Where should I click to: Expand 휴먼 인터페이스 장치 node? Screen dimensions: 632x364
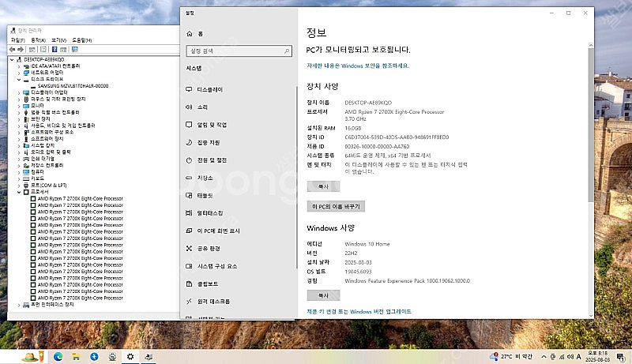pos(18,306)
